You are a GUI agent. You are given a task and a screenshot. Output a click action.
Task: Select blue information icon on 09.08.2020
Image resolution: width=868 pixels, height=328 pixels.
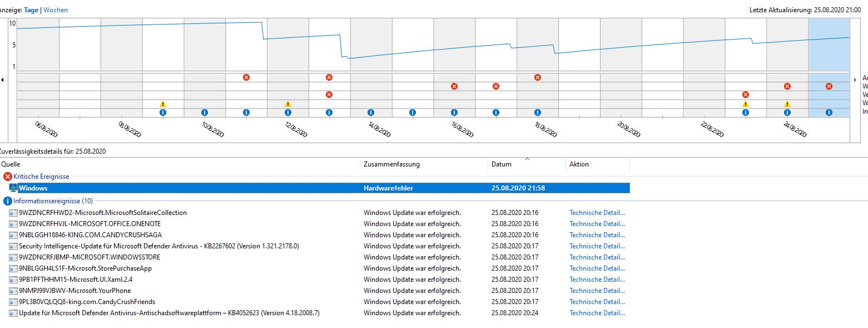coord(163,112)
